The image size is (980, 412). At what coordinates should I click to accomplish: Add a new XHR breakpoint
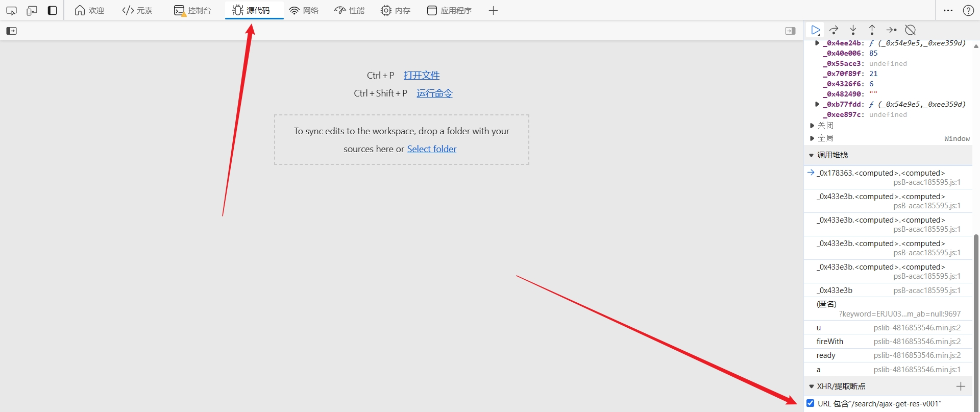(x=961, y=386)
